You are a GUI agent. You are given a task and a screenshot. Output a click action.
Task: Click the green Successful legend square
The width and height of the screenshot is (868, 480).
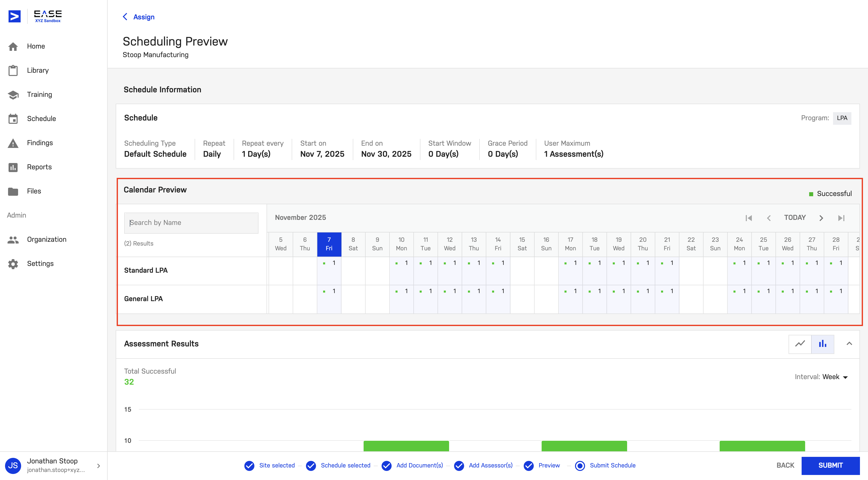[x=811, y=194]
